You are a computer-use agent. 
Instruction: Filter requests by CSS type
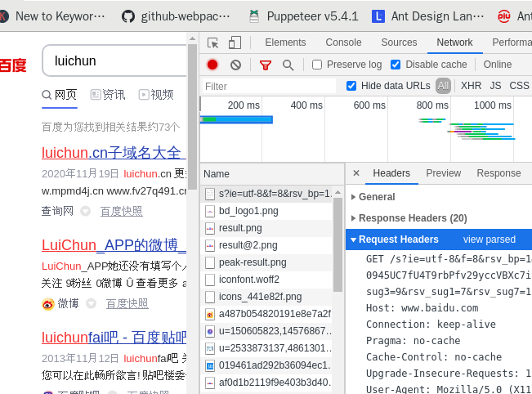point(519,86)
